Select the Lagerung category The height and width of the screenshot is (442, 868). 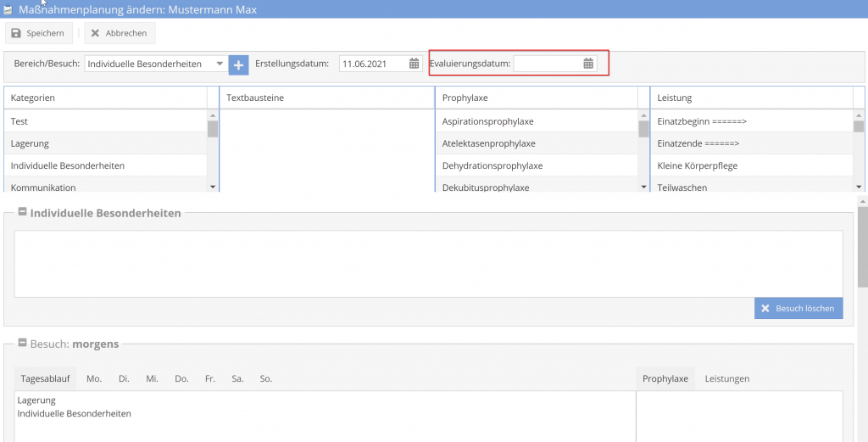pyautogui.click(x=31, y=143)
